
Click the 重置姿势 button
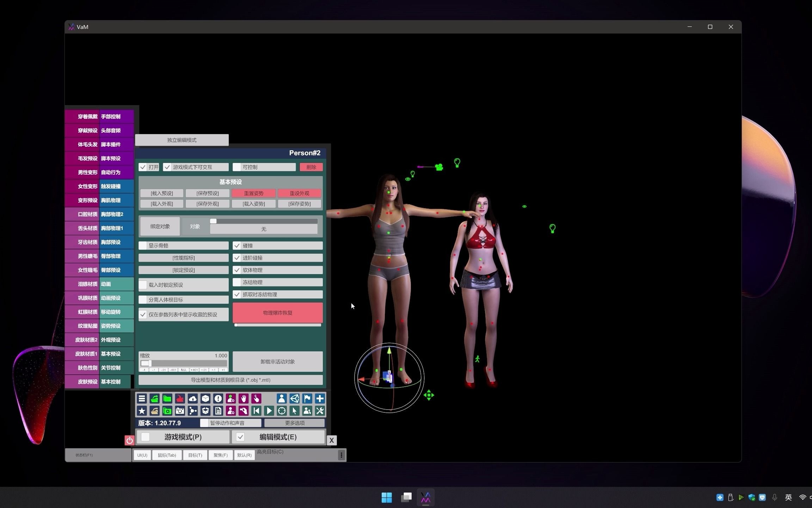[x=254, y=193]
